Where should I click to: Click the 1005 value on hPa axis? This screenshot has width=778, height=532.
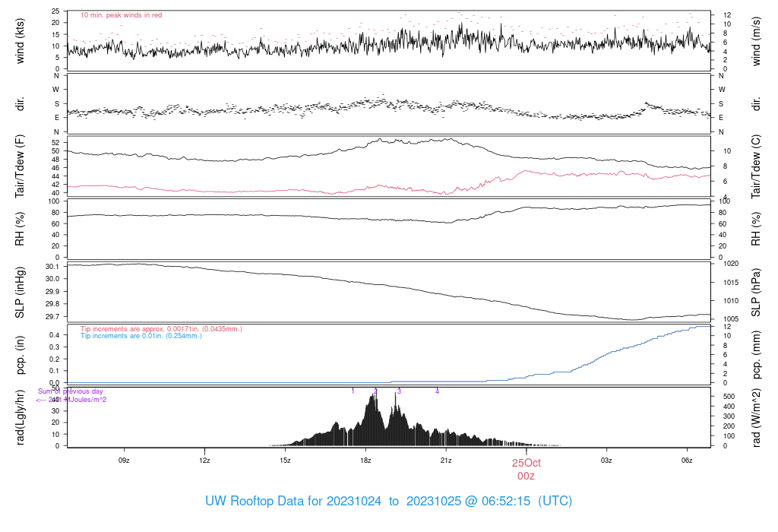coord(731,319)
